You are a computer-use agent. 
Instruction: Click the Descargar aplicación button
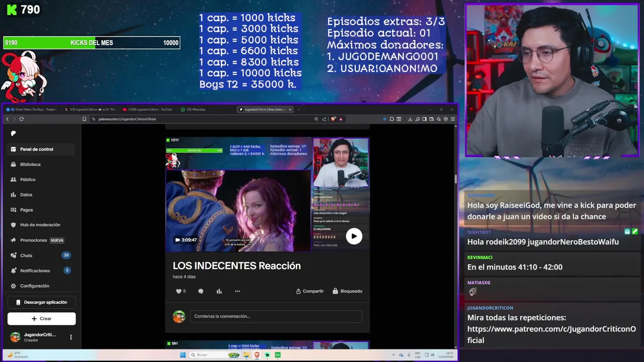tap(41, 302)
